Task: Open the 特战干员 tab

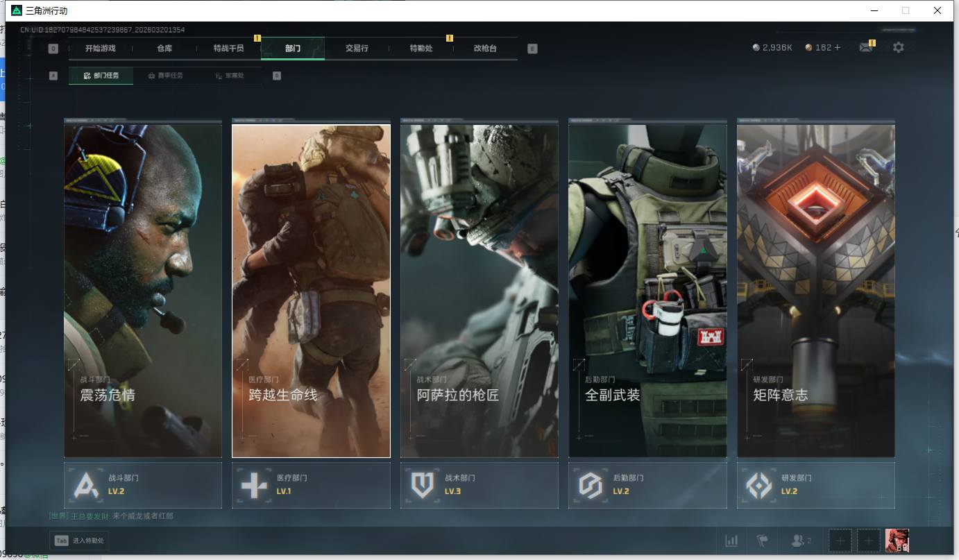Action: (229, 49)
